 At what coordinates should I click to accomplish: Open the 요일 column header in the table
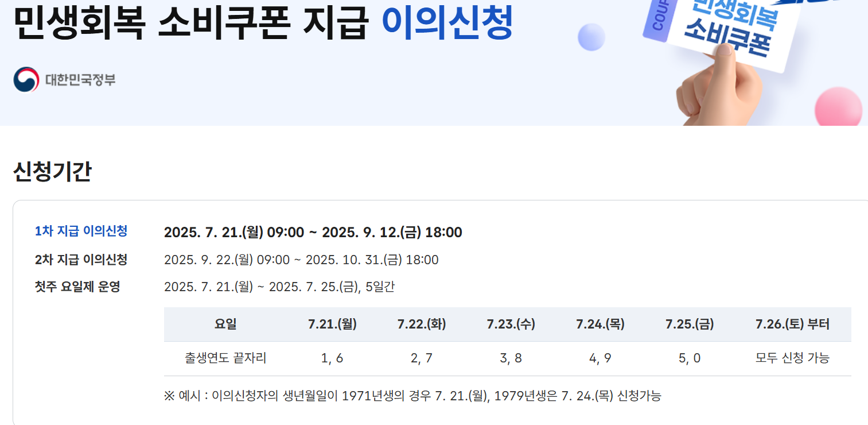[x=226, y=324]
